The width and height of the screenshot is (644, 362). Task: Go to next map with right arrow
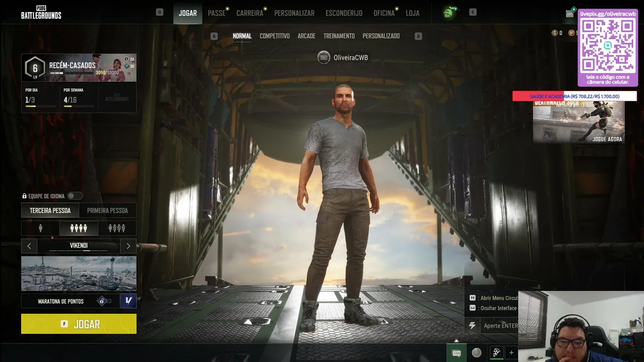tap(128, 246)
